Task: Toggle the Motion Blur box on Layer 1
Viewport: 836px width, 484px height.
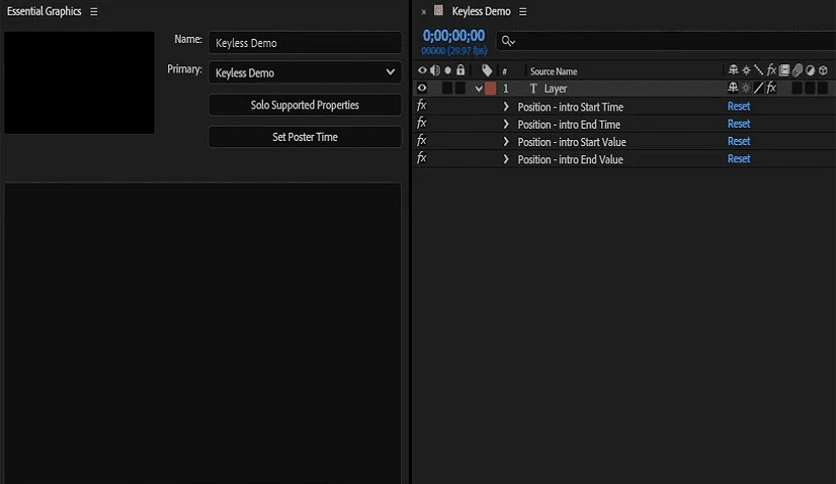Action: click(x=797, y=88)
